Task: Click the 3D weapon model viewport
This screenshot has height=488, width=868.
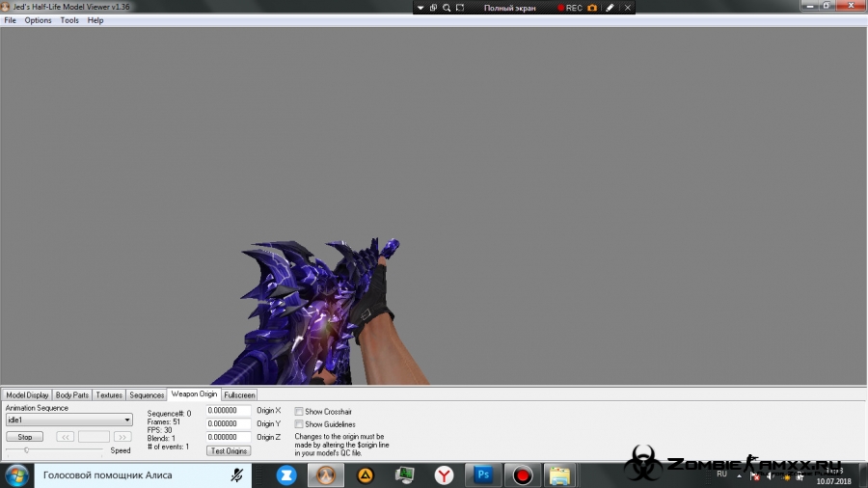Action: pos(433,205)
